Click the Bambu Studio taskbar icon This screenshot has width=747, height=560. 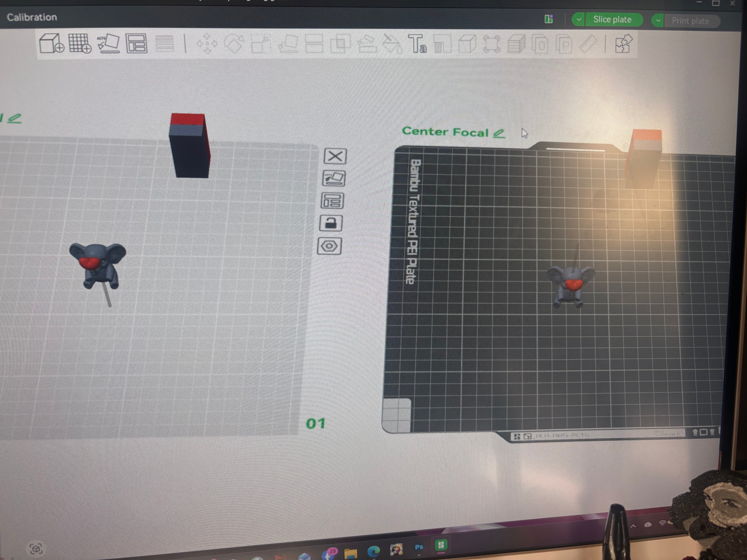coord(441,545)
